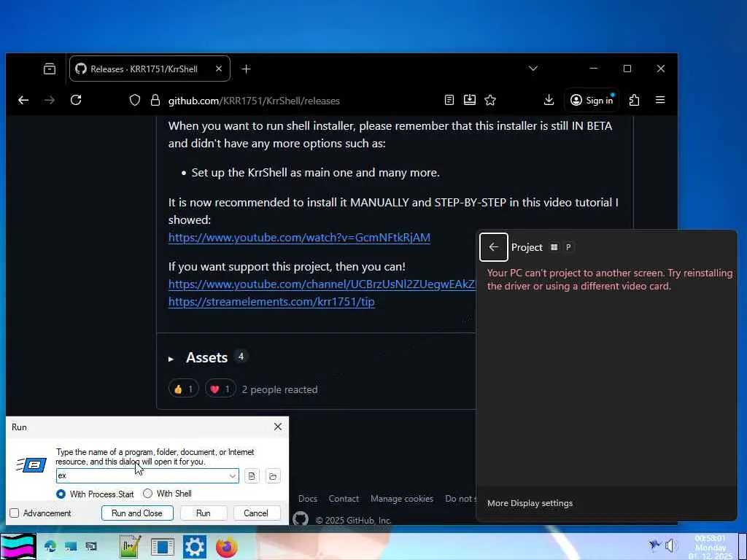The image size is (747, 560).
Task: Click the bird icon in system tray
Action: 655,545
